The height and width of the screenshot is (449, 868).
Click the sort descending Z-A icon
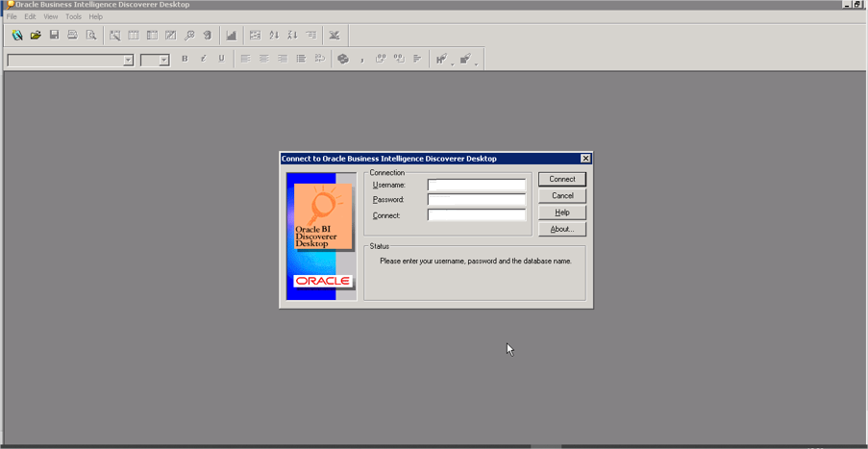293,36
